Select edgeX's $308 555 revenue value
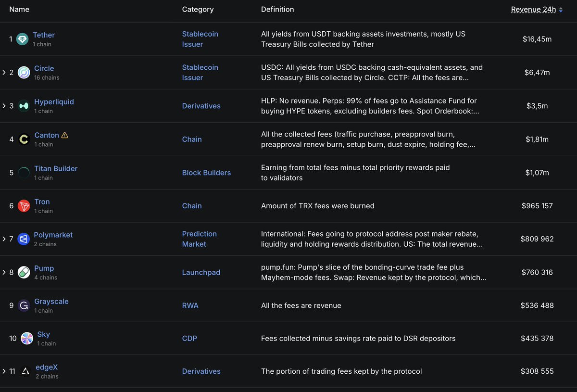Viewport: 577px width, 392px height. [537, 371]
